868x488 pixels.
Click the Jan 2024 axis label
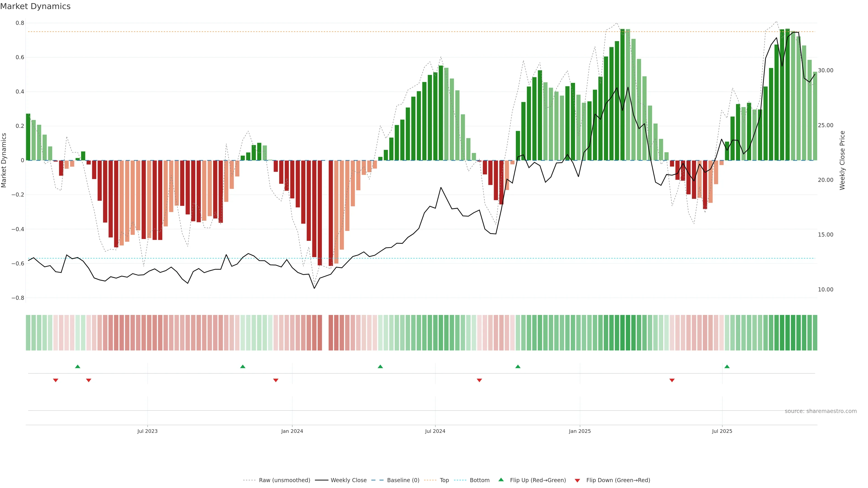292,431
